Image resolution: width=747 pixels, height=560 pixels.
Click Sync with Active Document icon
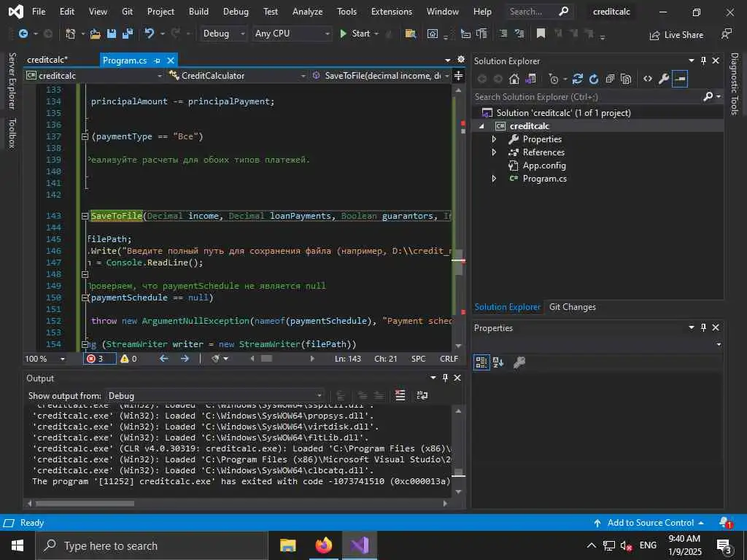tap(578, 79)
